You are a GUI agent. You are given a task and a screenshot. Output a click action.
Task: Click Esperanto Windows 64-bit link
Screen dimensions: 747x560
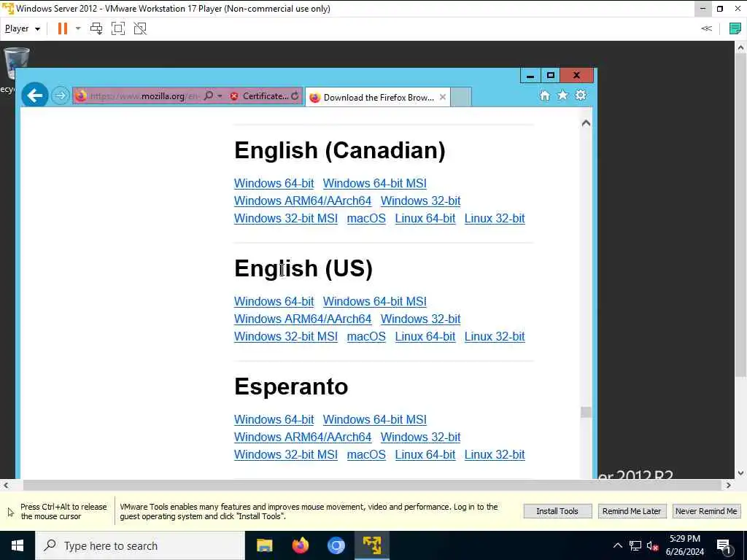coord(274,419)
